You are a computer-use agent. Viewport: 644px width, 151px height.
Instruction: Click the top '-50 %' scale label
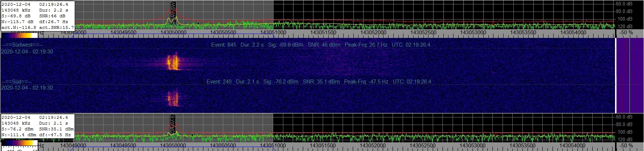point(626,33)
